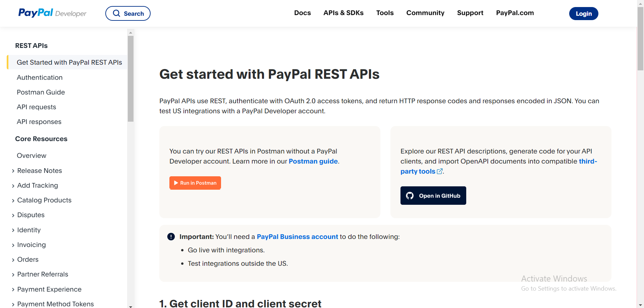Expand the Partner Referrals chevron

[x=13, y=274]
